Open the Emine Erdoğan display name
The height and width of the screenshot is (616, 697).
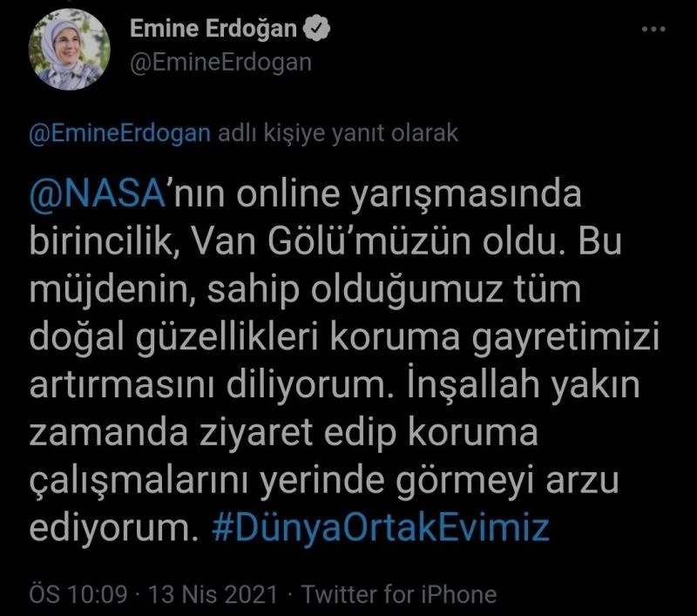point(213,29)
